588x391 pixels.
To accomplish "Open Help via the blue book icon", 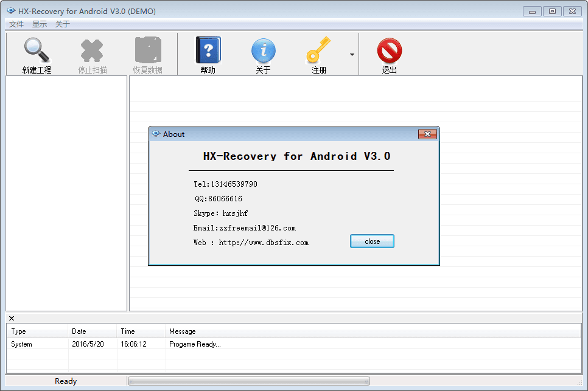I will (208, 51).
